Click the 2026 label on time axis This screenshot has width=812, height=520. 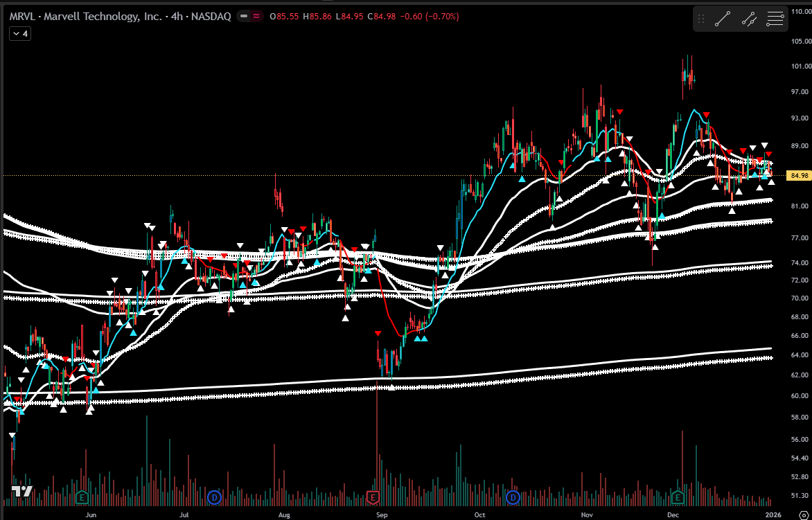(x=773, y=515)
